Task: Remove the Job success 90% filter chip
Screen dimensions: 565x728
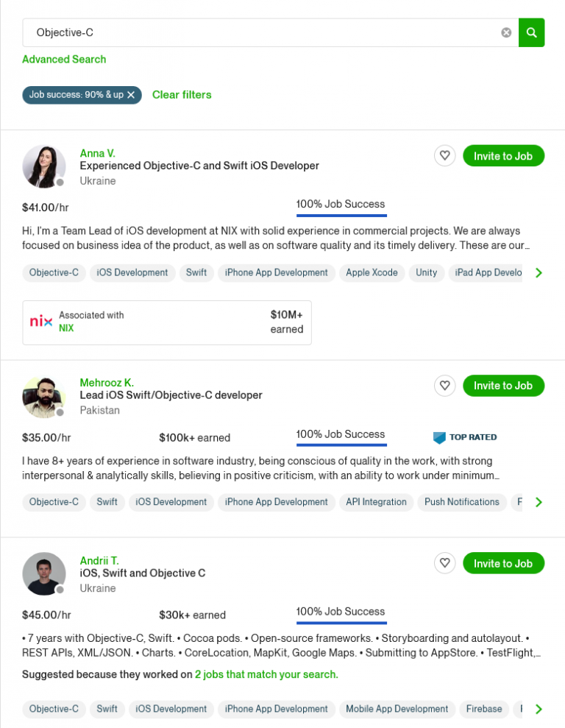Action: [x=131, y=95]
